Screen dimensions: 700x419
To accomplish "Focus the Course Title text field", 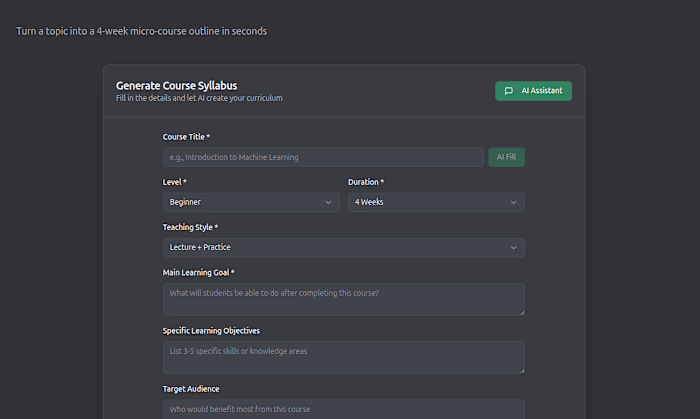I will [323, 157].
